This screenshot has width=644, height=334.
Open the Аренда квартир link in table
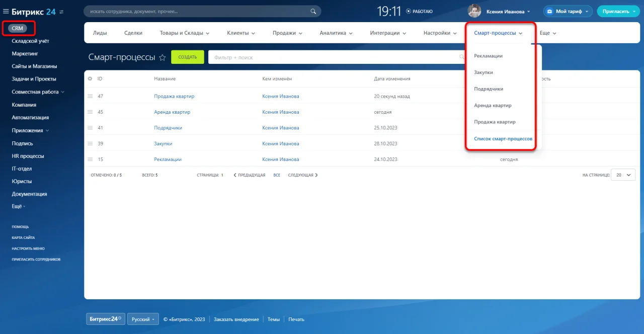click(172, 112)
